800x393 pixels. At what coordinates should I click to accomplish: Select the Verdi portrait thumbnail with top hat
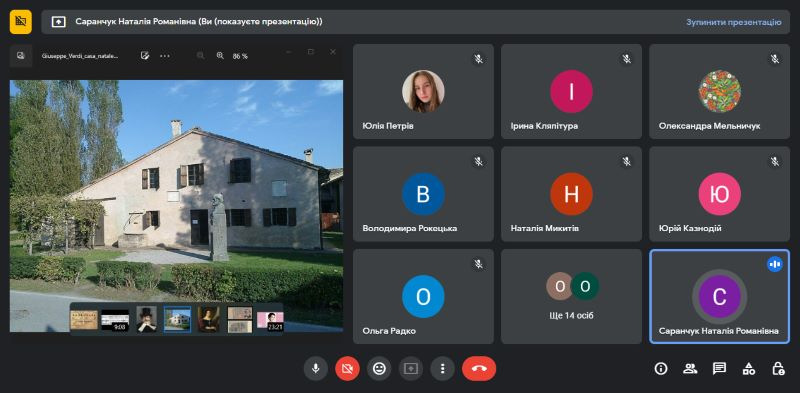pyautogui.click(x=147, y=320)
